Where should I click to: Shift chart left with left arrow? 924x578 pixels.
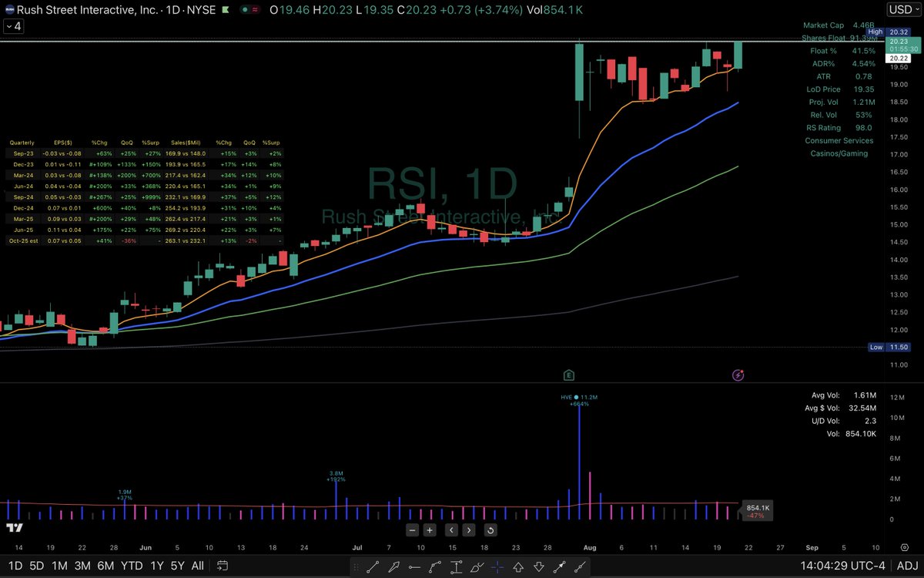coord(451,530)
